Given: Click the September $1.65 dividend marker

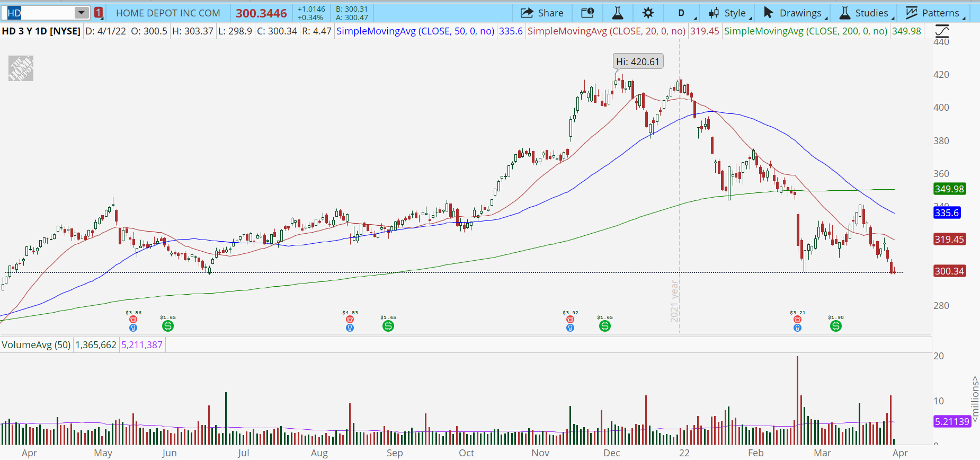Looking at the screenshot, I should coord(388,326).
